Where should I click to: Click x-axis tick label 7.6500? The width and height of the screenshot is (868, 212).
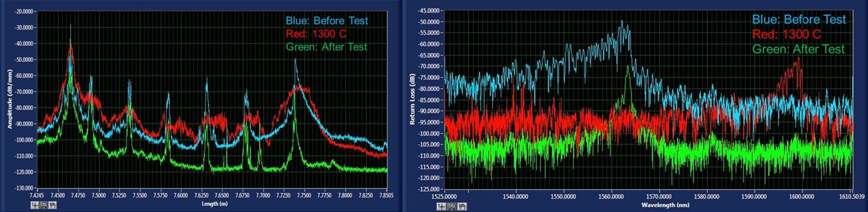(x=222, y=195)
